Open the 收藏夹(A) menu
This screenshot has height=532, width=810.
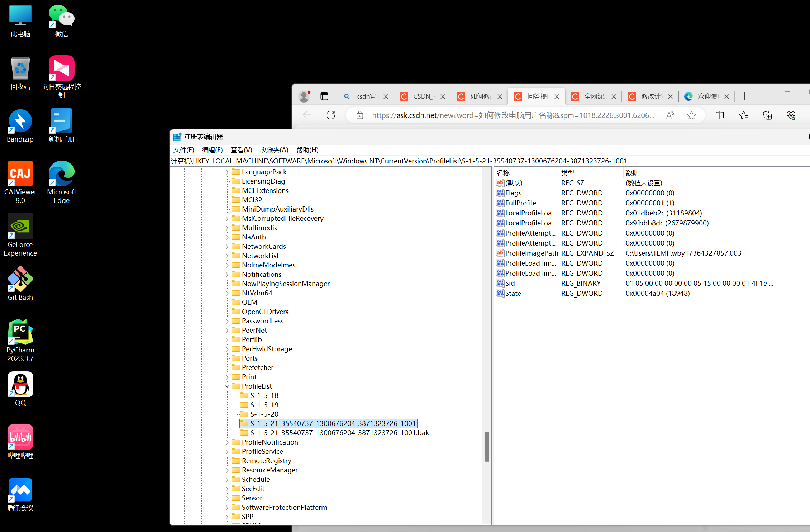tap(274, 150)
